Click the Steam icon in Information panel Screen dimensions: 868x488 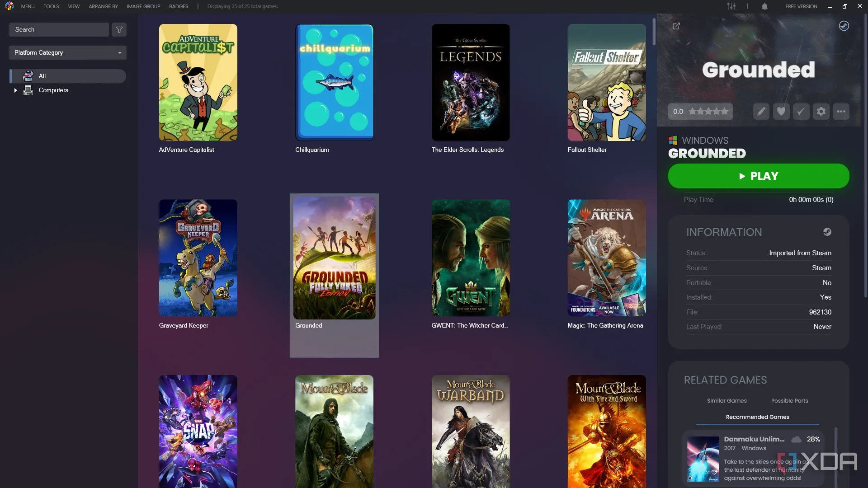(x=827, y=232)
